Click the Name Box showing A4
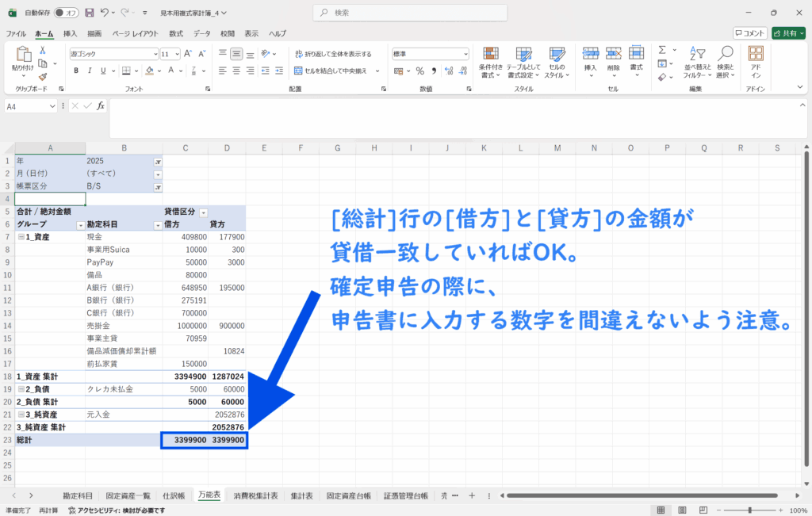The height and width of the screenshot is (516, 812). coord(28,105)
